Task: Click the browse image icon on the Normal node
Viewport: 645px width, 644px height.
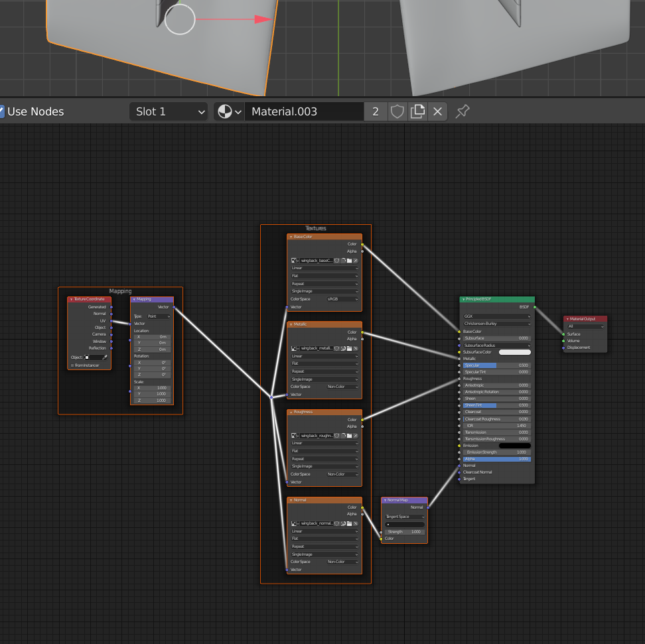Action: (292, 523)
